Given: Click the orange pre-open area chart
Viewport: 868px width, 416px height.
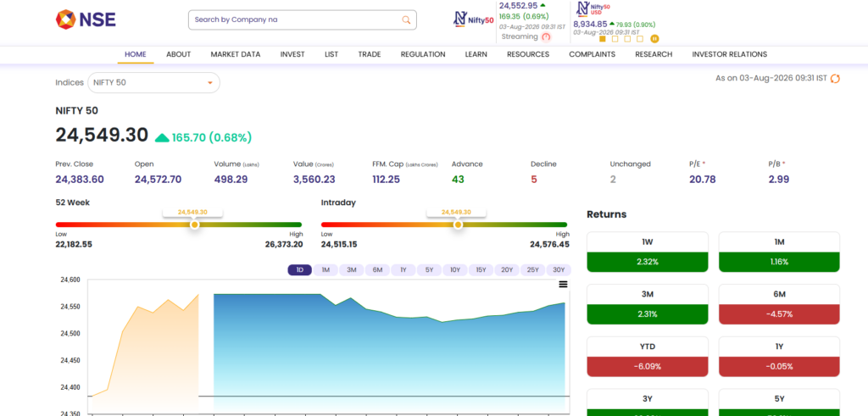Looking at the screenshot, I should coord(144,354).
